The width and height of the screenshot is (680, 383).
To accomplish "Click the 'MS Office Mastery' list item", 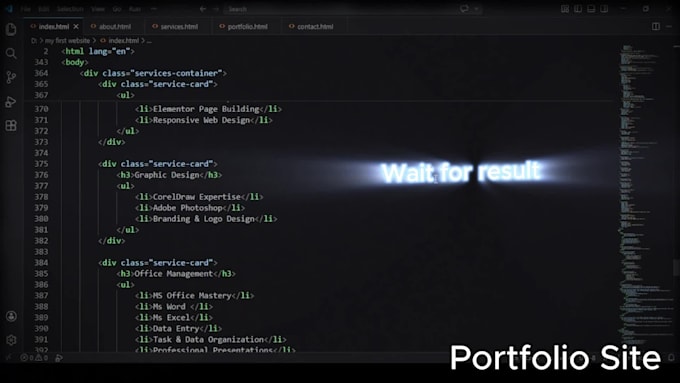I will coord(192,296).
